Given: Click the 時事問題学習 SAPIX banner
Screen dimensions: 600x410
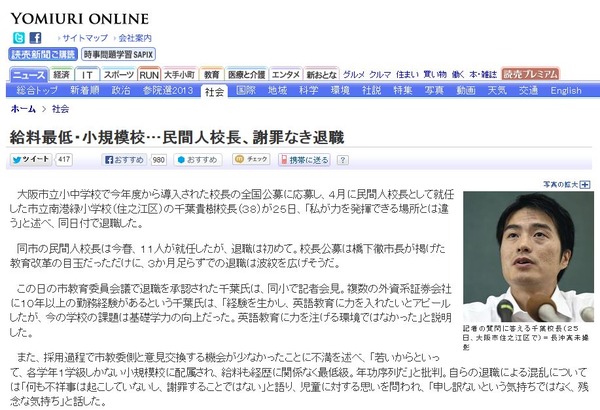Looking at the screenshot, I should (x=118, y=54).
